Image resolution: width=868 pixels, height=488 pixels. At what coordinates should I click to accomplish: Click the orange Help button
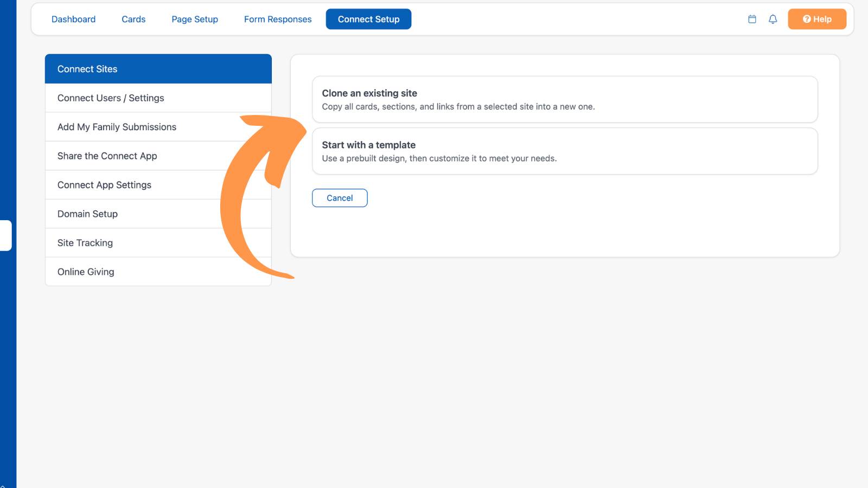(x=817, y=19)
